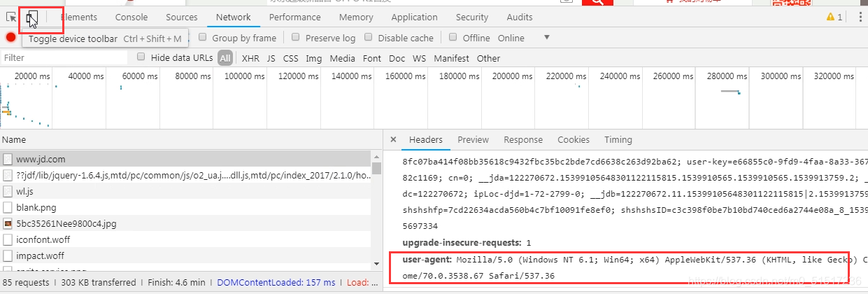
Task: Close the request details pane X
Action: coord(393,139)
